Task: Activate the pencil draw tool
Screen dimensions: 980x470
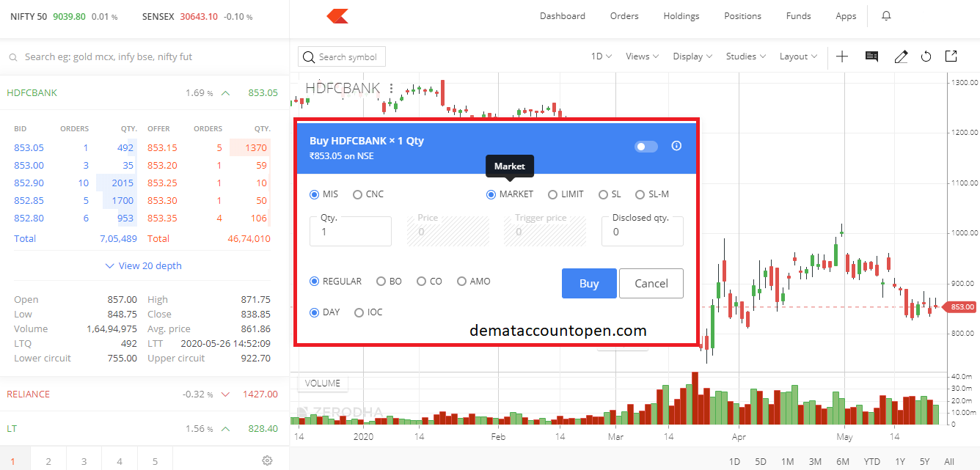Action: click(x=901, y=56)
